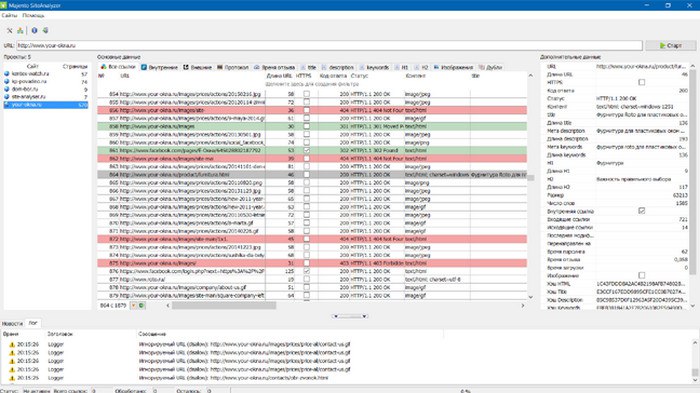Click the small green icon beside 864 of 1879
The image size is (700, 393).
(x=142, y=305)
